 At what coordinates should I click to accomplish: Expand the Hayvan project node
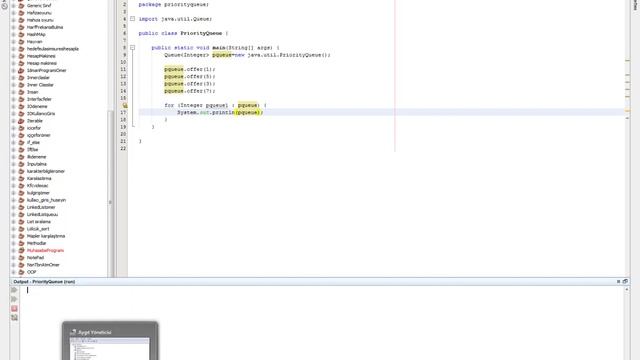pyautogui.click(x=13, y=42)
